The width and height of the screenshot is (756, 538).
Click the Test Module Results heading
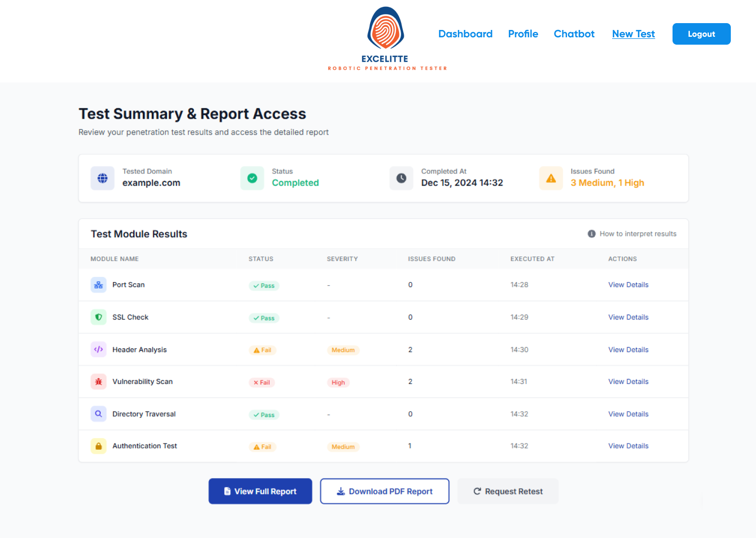coord(139,234)
